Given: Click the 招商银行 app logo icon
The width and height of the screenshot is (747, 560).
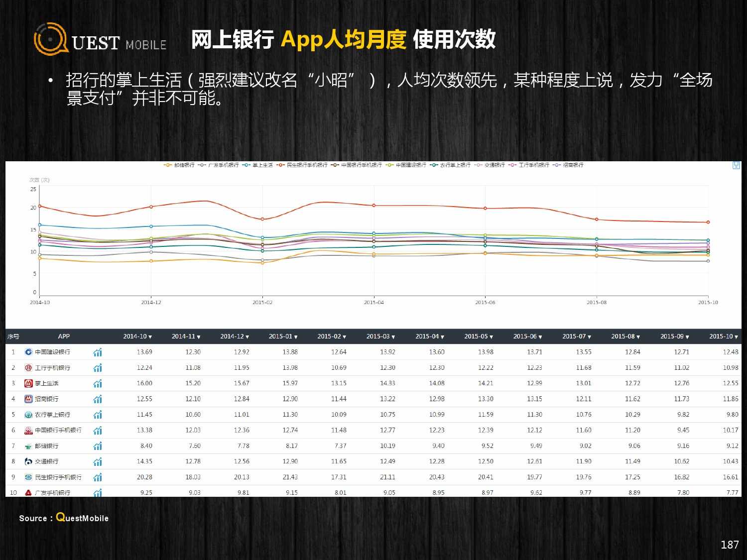Looking at the screenshot, I should click(28, 399).
